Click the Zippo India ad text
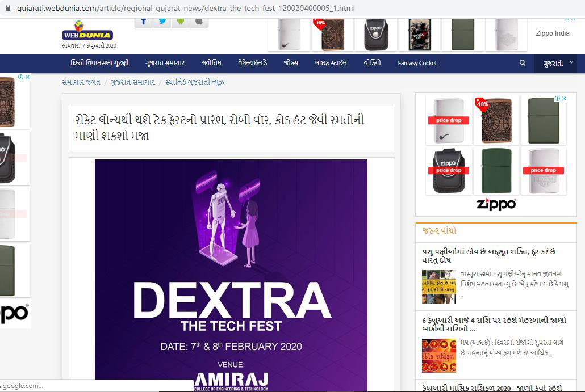This screenshot has width=585, height=392. pyautogui.click(x=553, y=33)
